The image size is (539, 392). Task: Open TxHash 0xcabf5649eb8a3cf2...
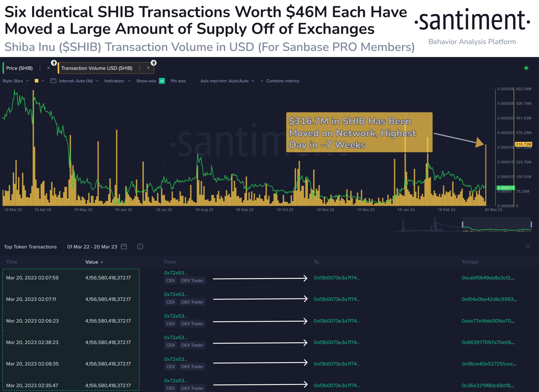[x=488, y=278]
